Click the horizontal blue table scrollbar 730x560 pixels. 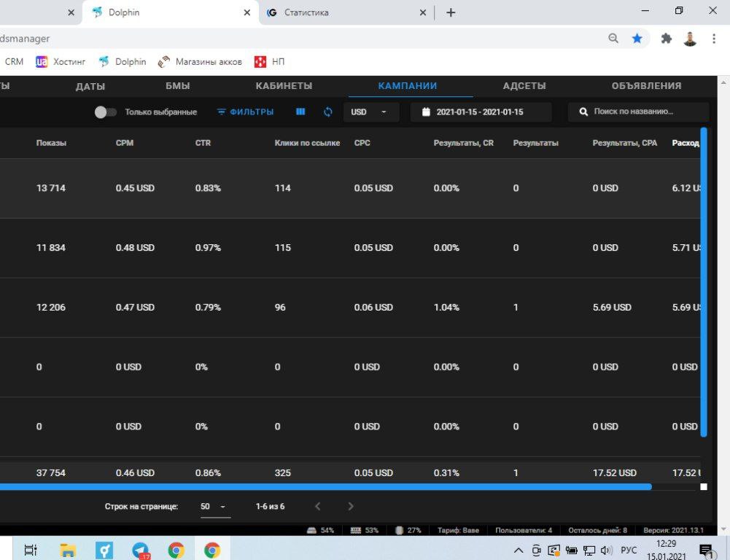[x=326, y=487]
